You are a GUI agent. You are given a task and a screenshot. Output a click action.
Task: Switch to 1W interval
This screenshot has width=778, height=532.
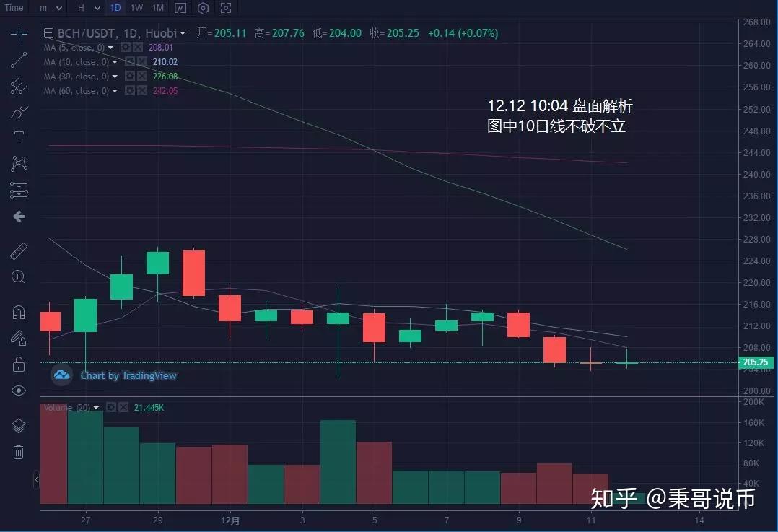tap(136, 8)
